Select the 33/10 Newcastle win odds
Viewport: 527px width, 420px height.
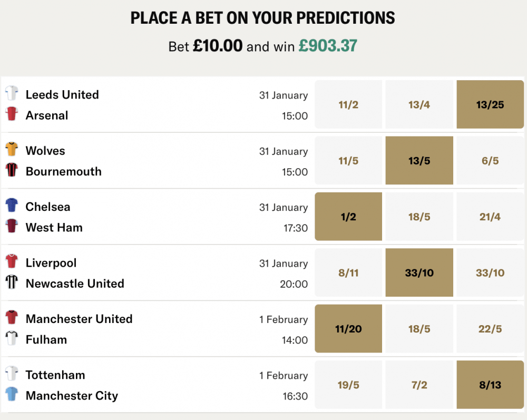(x=490, y=272)
